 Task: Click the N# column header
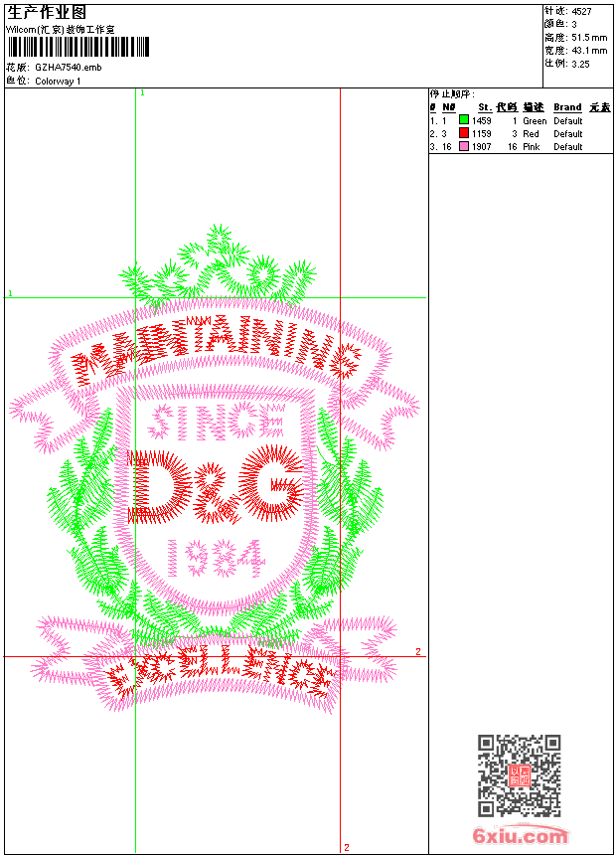tap(449, 107)
